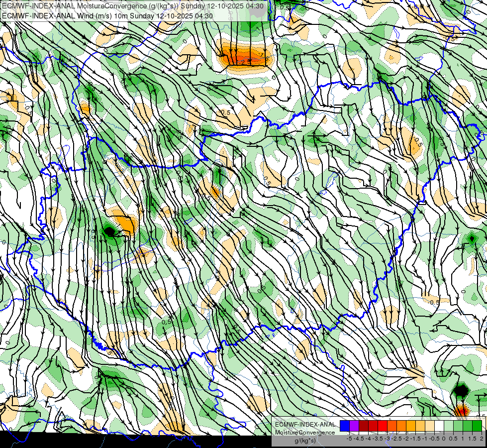
Task: Click the -4.5 legend tick label
Action: (x=359, y=439)
